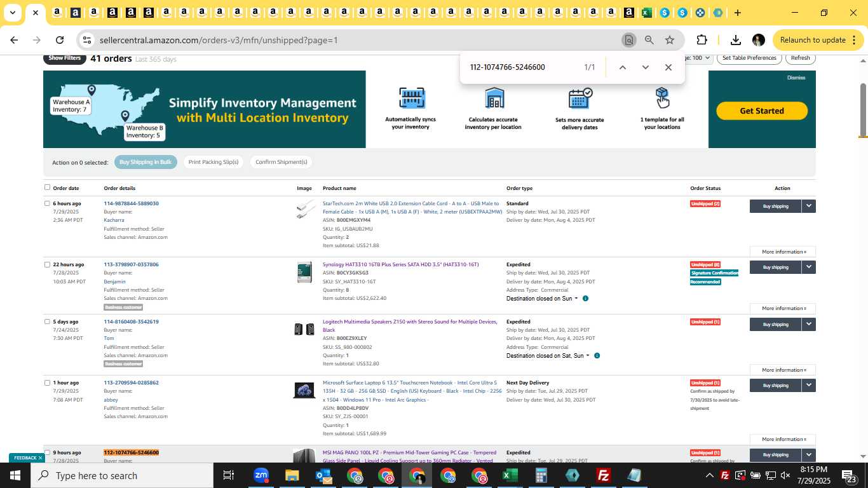Screen dimensions: 868x488
Task: Jump to the next find result
Action: click(x=646, y=67)
